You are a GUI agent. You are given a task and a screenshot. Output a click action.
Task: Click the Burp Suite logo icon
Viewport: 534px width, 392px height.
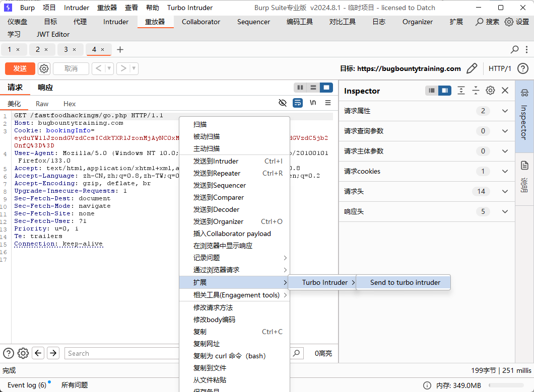[8, 8]
